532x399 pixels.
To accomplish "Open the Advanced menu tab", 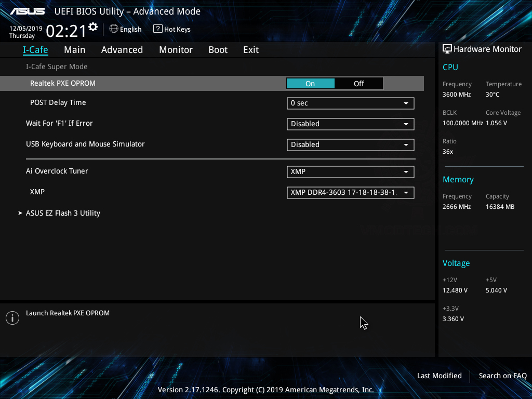I will [122, 49].
